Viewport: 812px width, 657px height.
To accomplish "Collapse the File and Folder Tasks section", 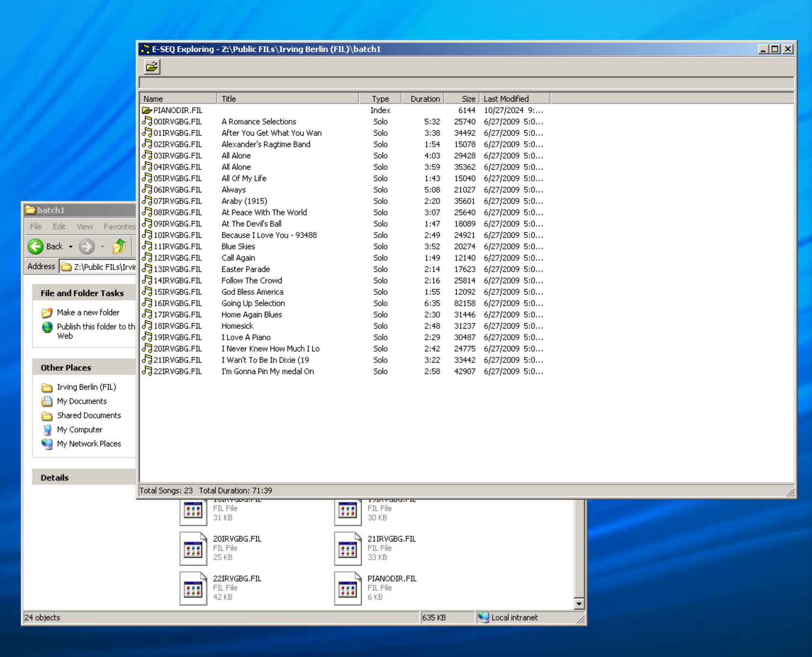I will [x=84, y=293].
